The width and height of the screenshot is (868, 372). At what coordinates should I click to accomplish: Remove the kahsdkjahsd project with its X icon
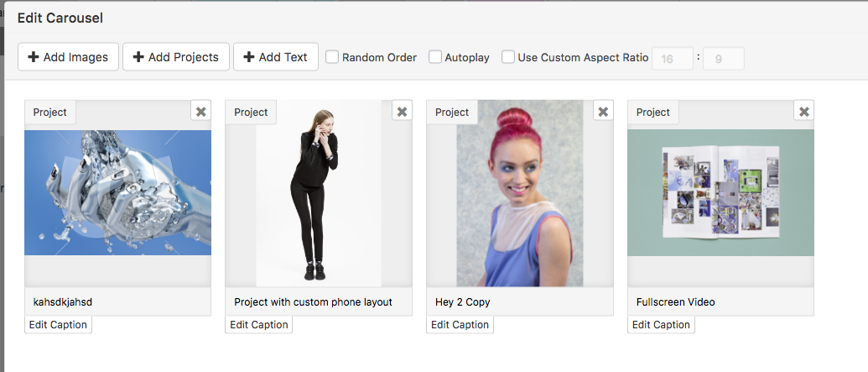click(200, 112)
